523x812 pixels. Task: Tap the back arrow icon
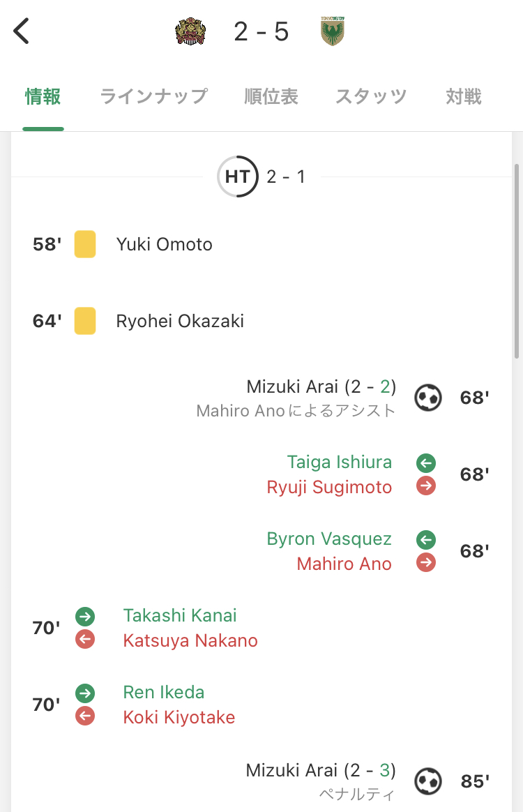click(x=22, y=31)
